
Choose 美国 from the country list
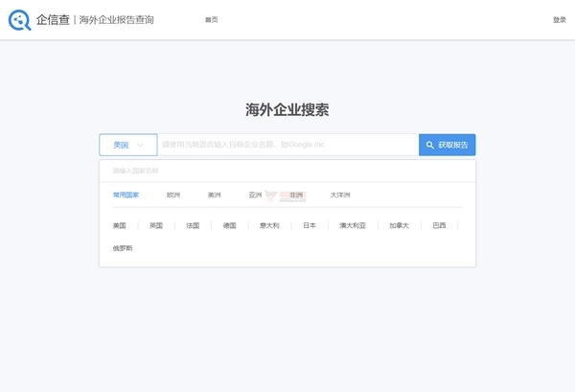coord(119,225)
